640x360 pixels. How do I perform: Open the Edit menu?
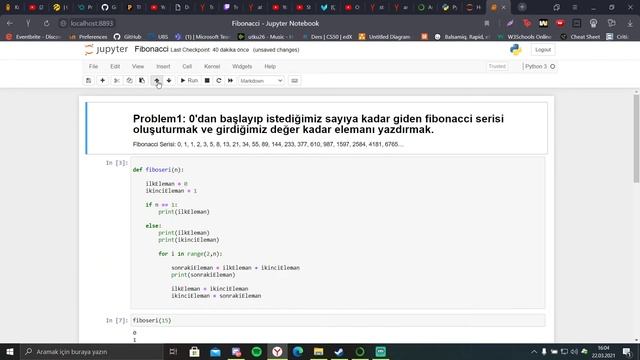(x=115, y=66)
